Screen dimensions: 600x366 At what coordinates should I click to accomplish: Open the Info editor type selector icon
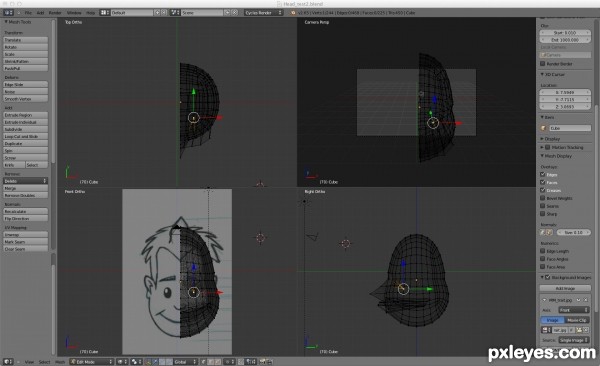8,13
